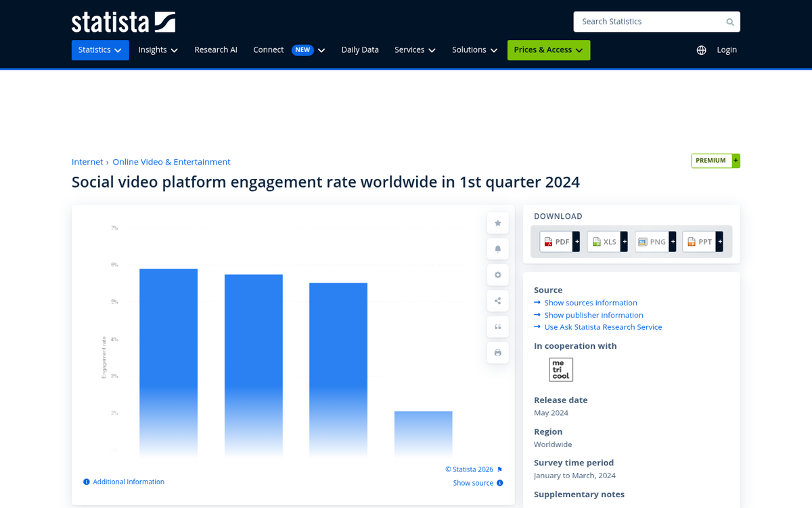Open chart settings gear icon
This screenshot has height=508, width=812.
[x=497, y=275]
